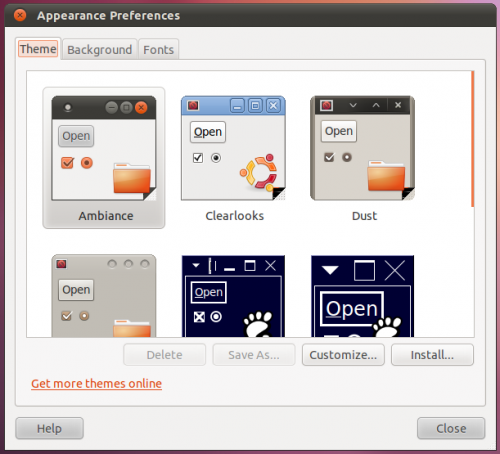Switch to the Background tab
This screenshot has height=454, width=500.
pyautogui.click(x=100, y=50)
